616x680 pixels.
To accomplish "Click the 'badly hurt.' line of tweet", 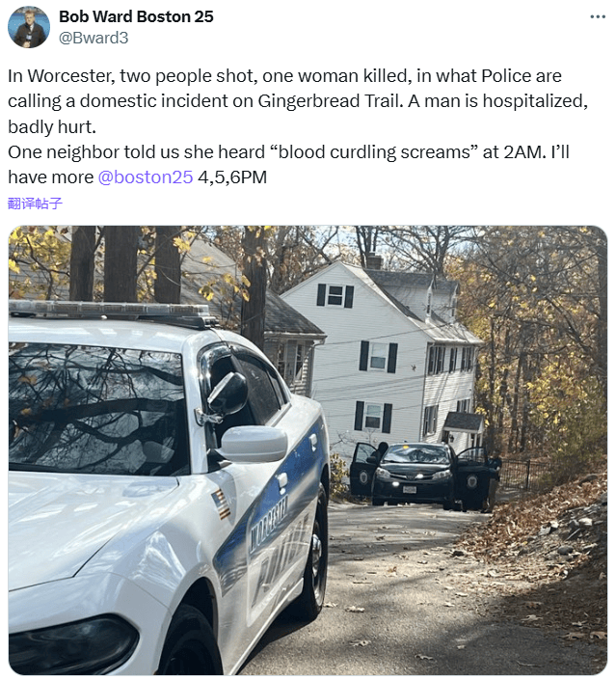I will coord(52,127).
